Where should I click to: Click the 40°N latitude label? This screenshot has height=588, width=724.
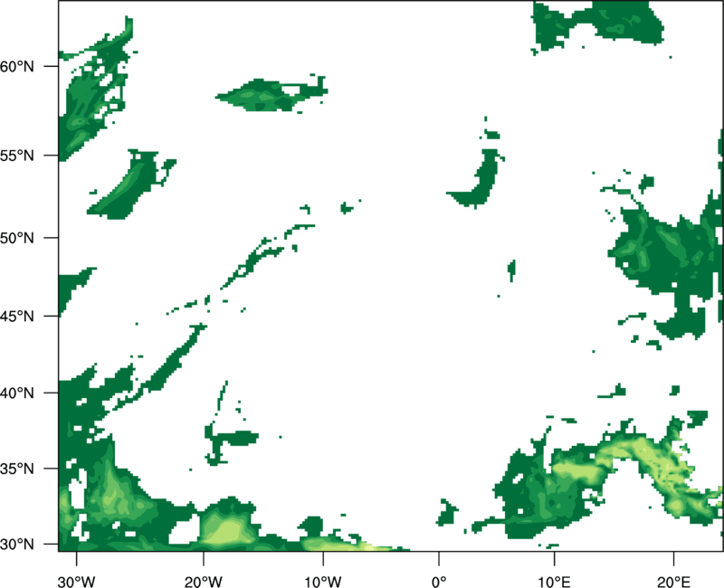(17, 394)
